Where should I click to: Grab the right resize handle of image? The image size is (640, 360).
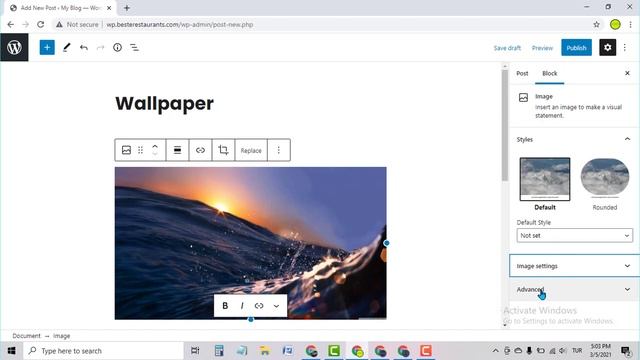[386, 243]
